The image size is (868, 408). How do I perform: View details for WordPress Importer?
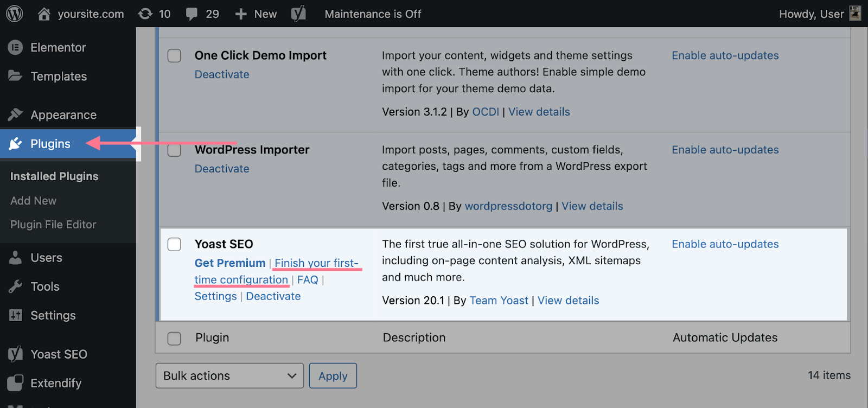point(592,206)
